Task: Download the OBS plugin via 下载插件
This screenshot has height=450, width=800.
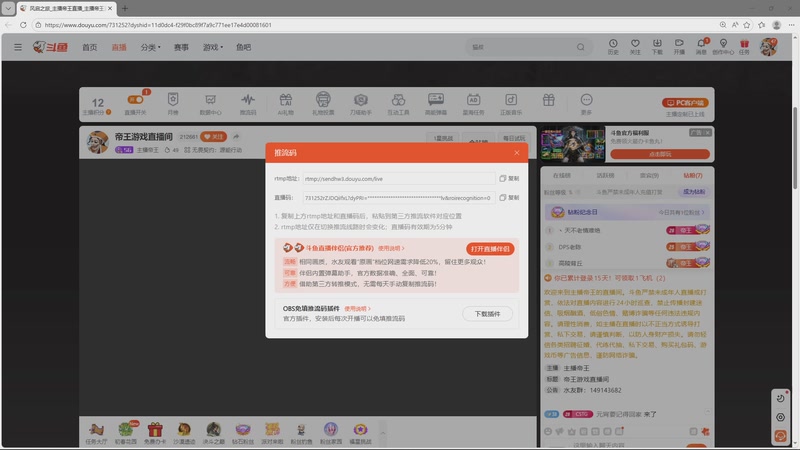Action: point(487,314)
